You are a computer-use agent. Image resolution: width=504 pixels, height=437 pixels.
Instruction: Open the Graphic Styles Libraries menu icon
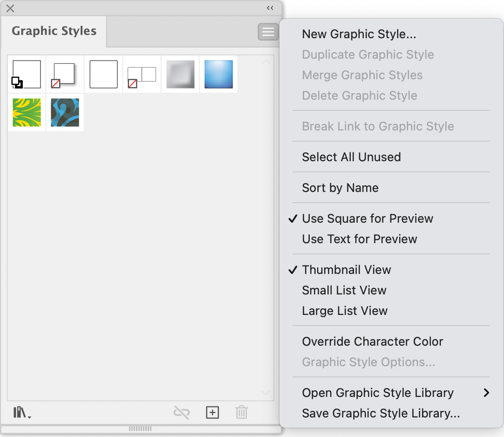click(x=22, y=412)
